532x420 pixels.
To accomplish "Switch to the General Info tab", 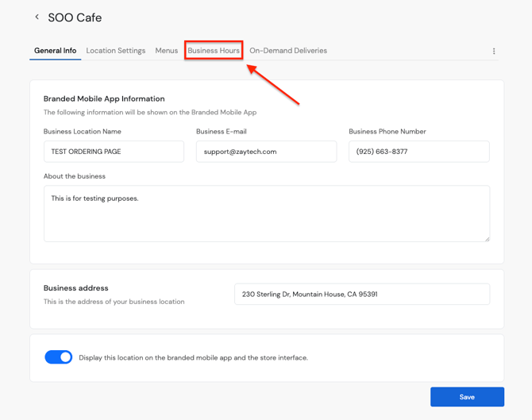I will point(55,51).
